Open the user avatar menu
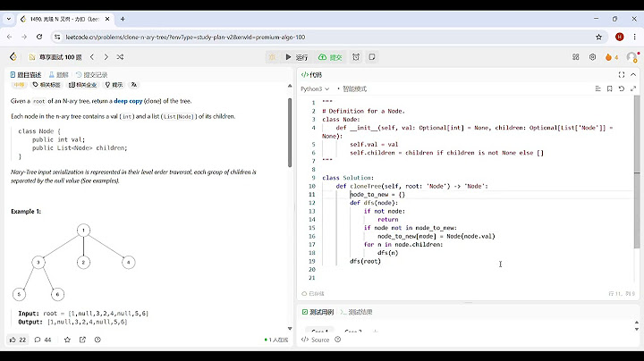 [x=631, y=57]
